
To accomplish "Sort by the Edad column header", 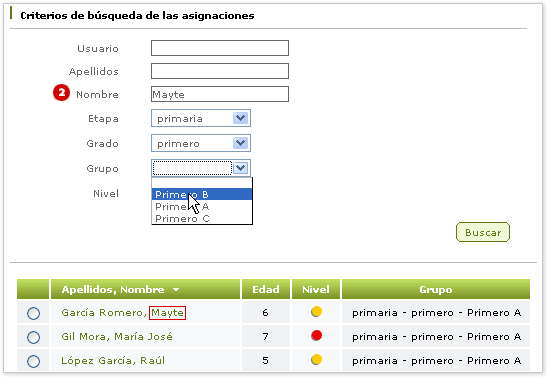I will point(266,289).
